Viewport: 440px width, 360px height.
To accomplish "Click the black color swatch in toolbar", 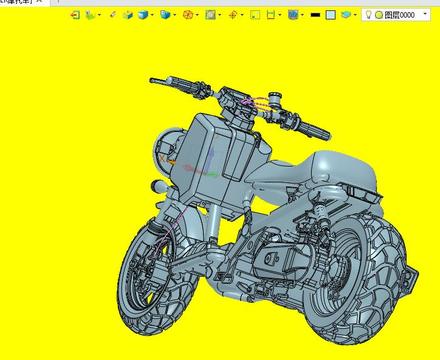I will tap(315, 15).
